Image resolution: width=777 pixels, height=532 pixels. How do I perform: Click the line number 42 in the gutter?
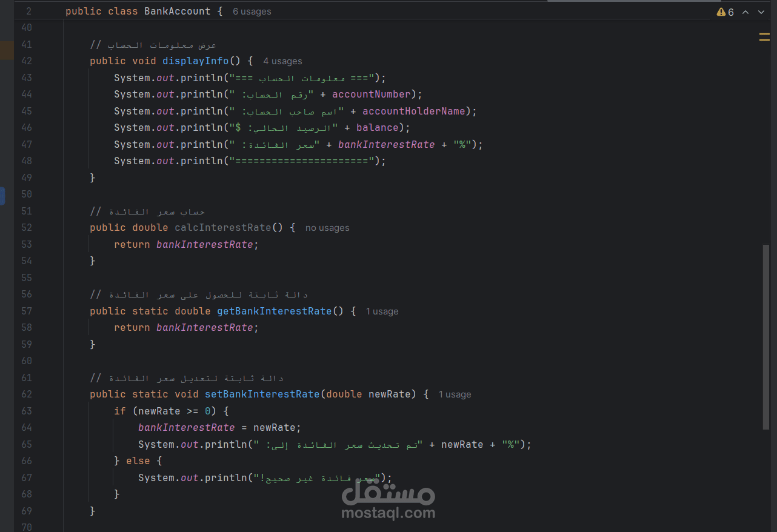[26, 61]
